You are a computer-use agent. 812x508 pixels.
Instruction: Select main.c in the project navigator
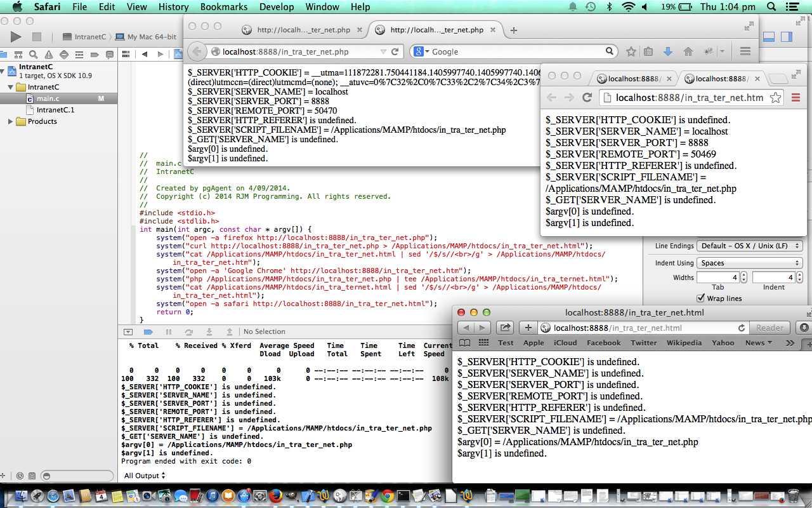click(58, 98)
